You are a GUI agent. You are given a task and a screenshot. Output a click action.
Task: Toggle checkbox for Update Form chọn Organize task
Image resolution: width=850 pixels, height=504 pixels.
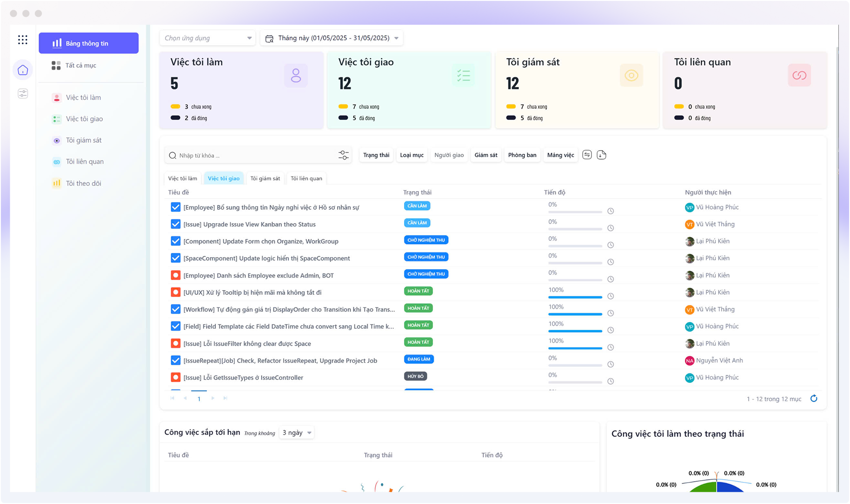pos(175,241)
